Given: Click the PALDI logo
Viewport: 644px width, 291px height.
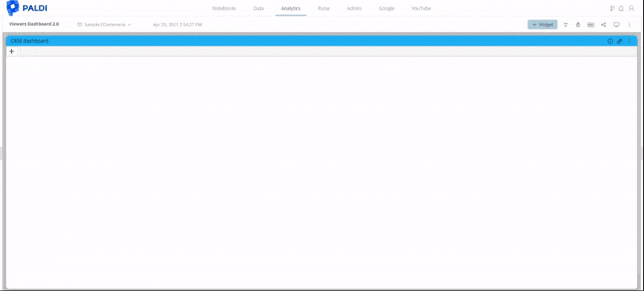Looking at the screenshot, I should tap(27, 8).
